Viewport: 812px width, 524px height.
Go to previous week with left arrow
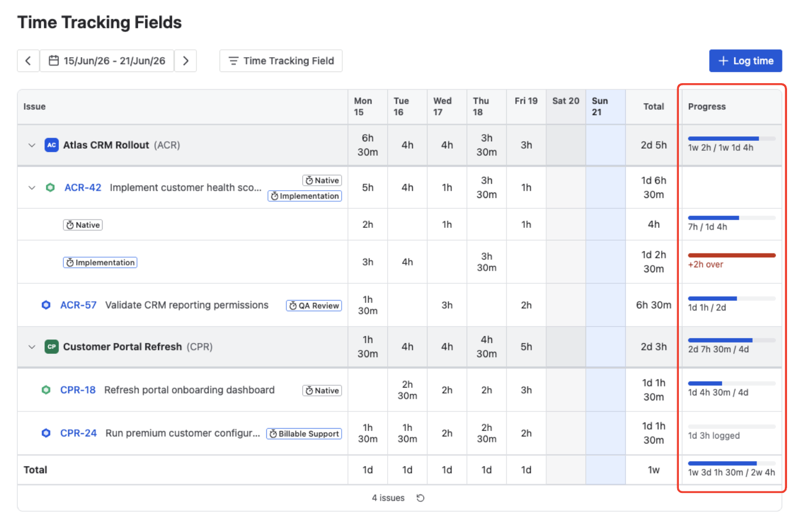28,61
